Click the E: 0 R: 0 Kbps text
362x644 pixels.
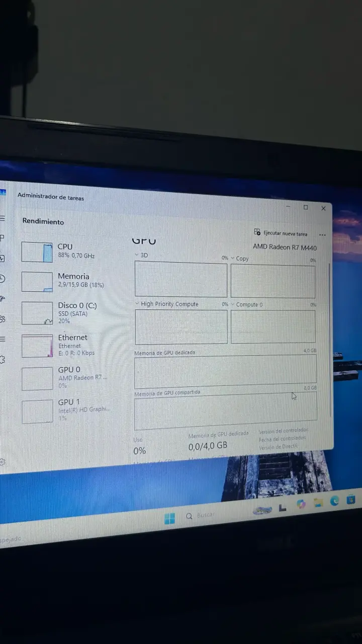[76, 353]
